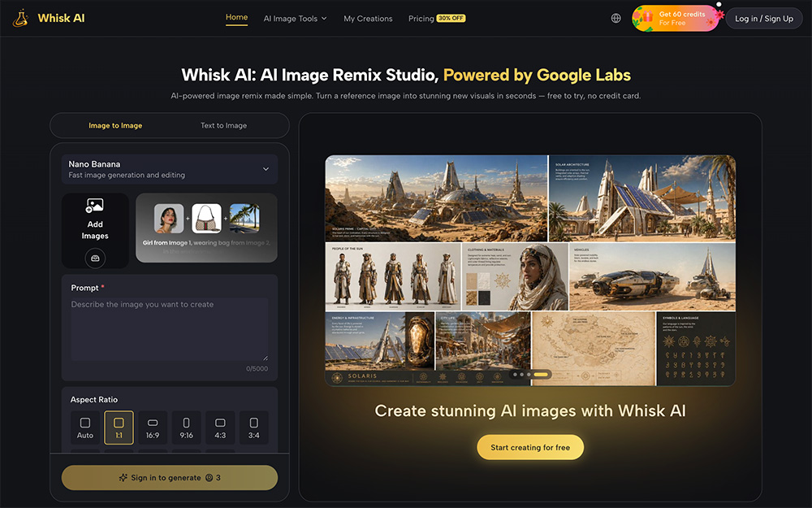Click the Add Images picture icon
This screenshot has width=812, height=508.
click(x=95, y=206)
